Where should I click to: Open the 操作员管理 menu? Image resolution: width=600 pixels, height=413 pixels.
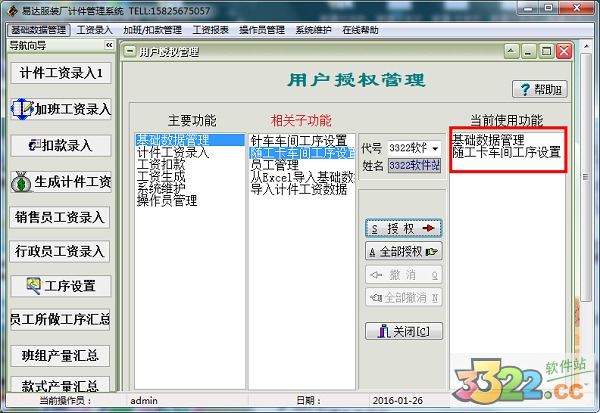(262, 30)
